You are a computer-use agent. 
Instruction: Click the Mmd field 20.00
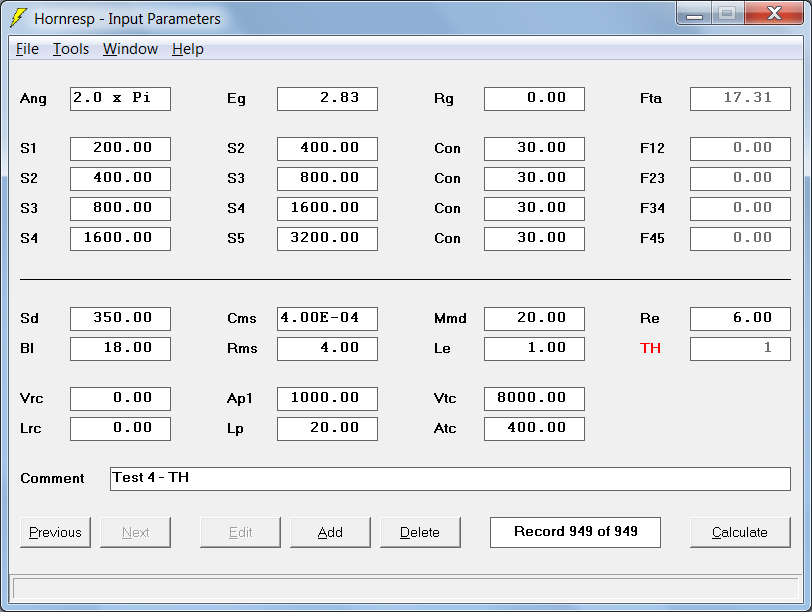(x=534, y=319)
